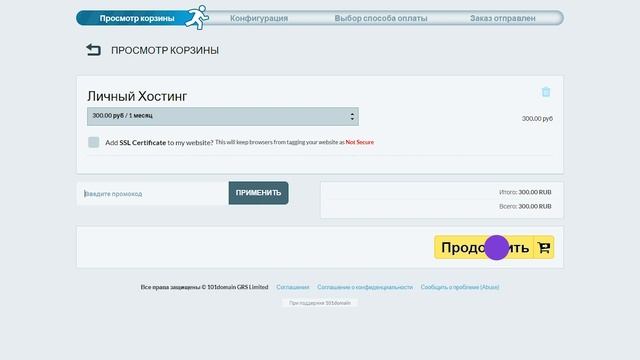This screenshot has height=360, width=640.
Task: Delete Личный Хостинг with the trash icon
Action: 546,92
